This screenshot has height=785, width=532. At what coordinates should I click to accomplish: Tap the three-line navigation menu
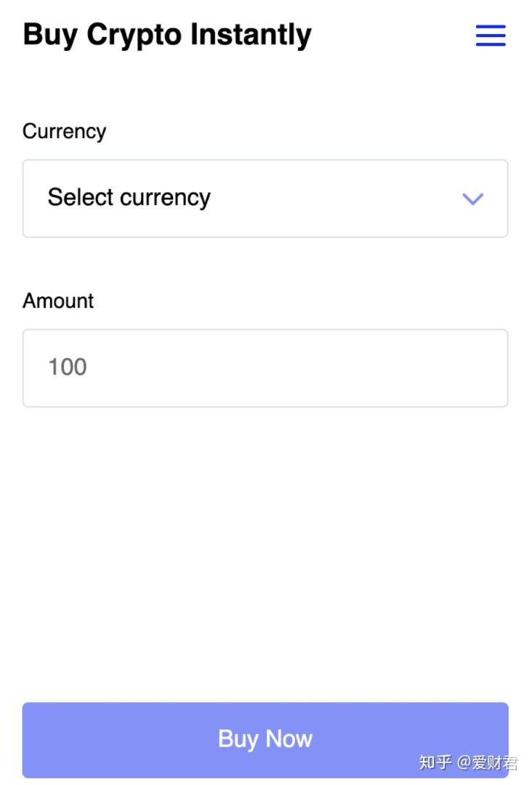click(x=491, y=35)
